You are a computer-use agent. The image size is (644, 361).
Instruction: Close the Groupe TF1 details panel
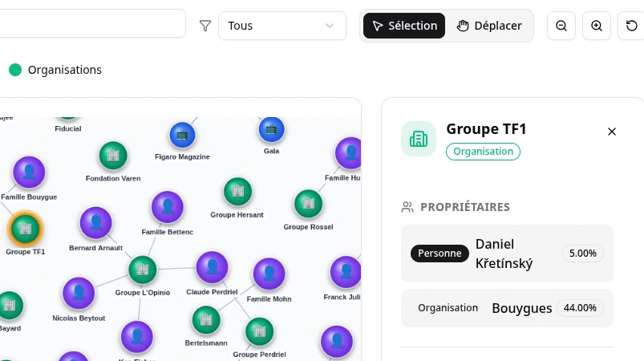pyautogui.click(x=612, y=132)
